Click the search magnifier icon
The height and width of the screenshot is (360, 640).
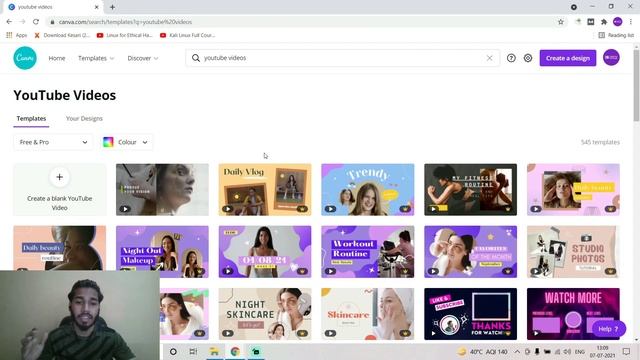tap(196, 58)
